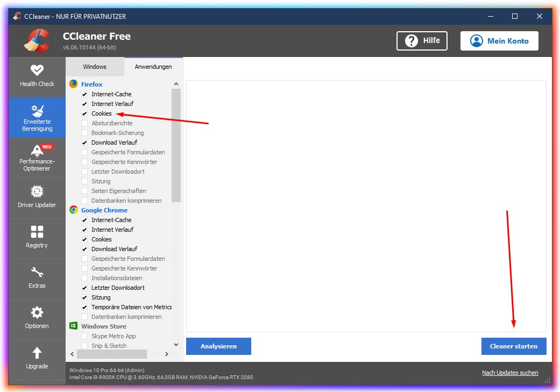
Task: Enable Firefox Absturzberichte checkbox
Action: pos(84,123)
